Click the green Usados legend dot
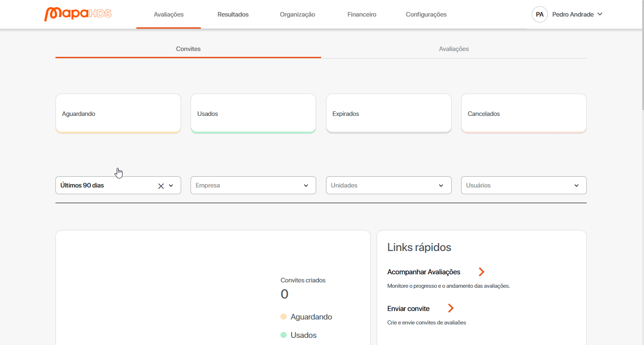This screenshot has width=644, height=345. tap(283, 335)
